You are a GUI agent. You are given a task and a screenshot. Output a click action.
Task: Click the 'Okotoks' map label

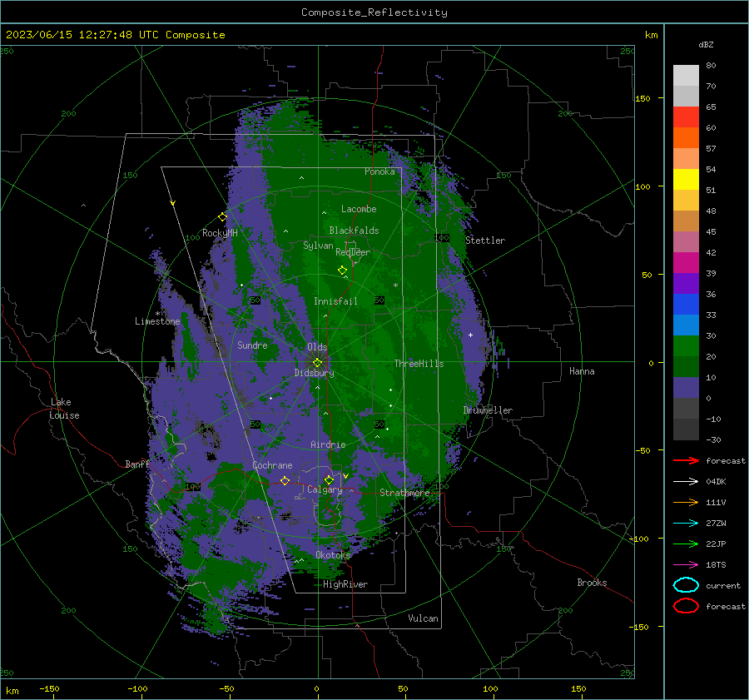click(333, 555)
